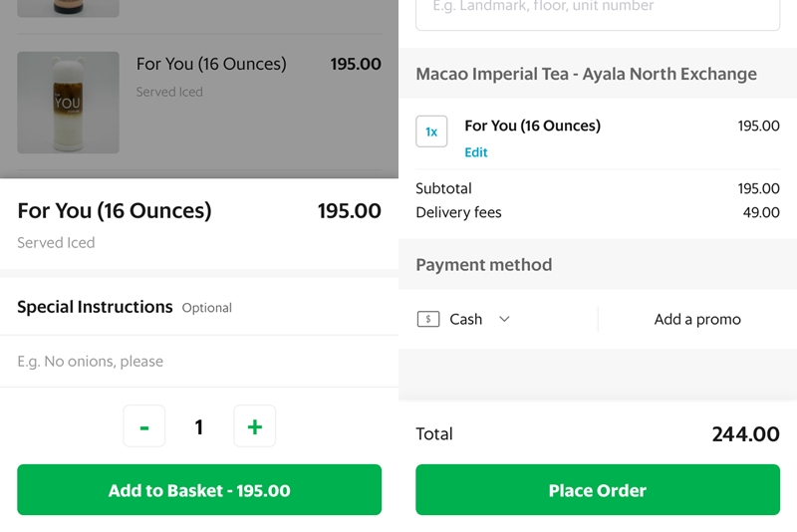This screenshot has height=532, width=797.
Task: Increase quantity with the plus button
Action: (255, 426)
